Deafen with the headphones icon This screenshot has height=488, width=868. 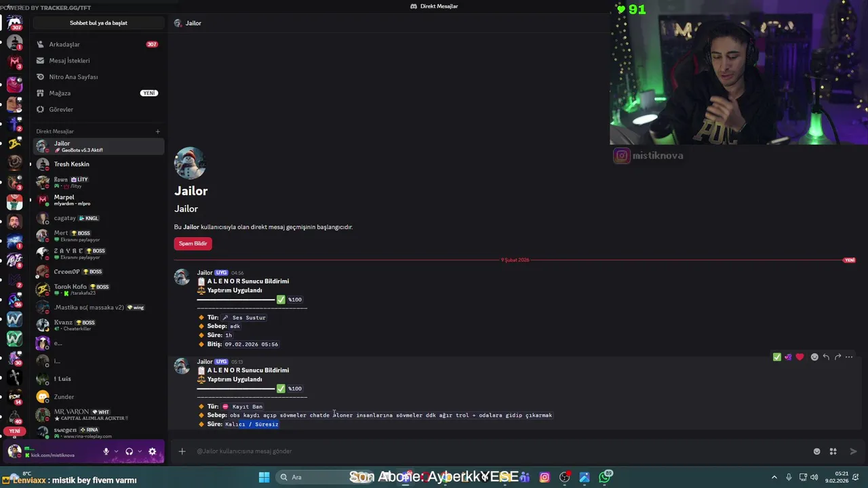[129, 451]
